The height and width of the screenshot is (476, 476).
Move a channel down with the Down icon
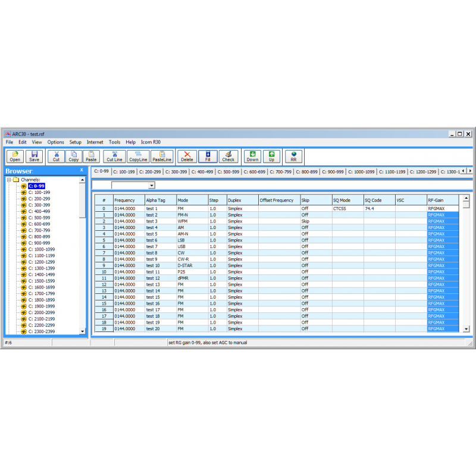252,156
